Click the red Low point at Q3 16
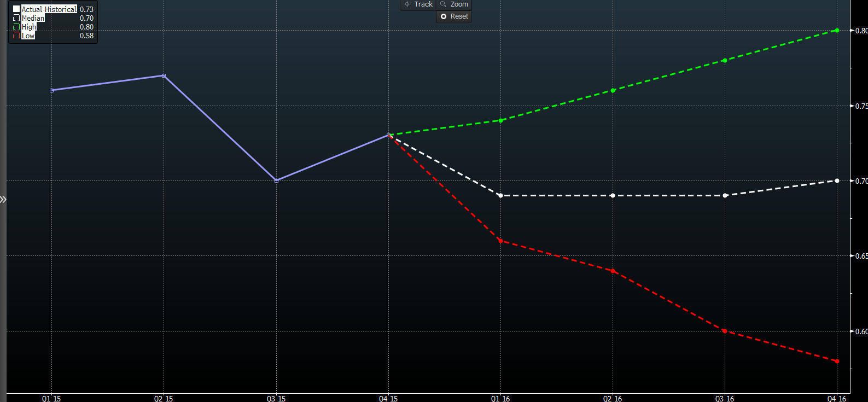This screenshot has width=868, height=402. (x=725, y=331)
